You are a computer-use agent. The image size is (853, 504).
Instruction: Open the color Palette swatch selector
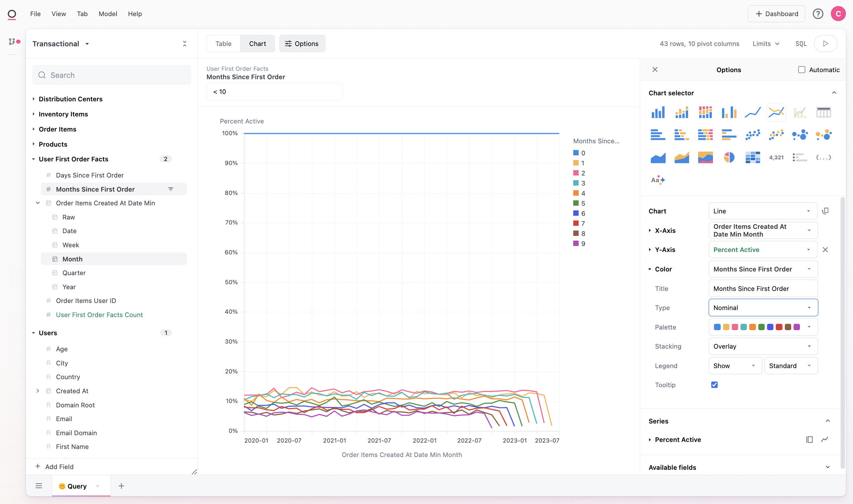click(763, 327)
